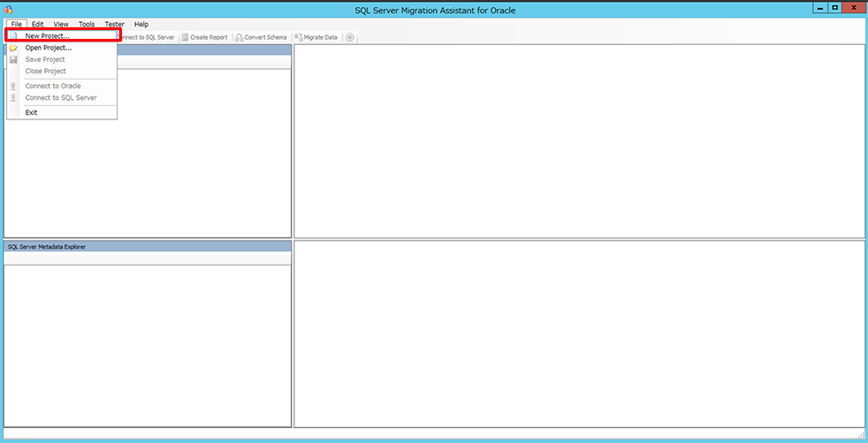
Task: Click the Create Report toolbar button
Action: (x=204, y=37)
